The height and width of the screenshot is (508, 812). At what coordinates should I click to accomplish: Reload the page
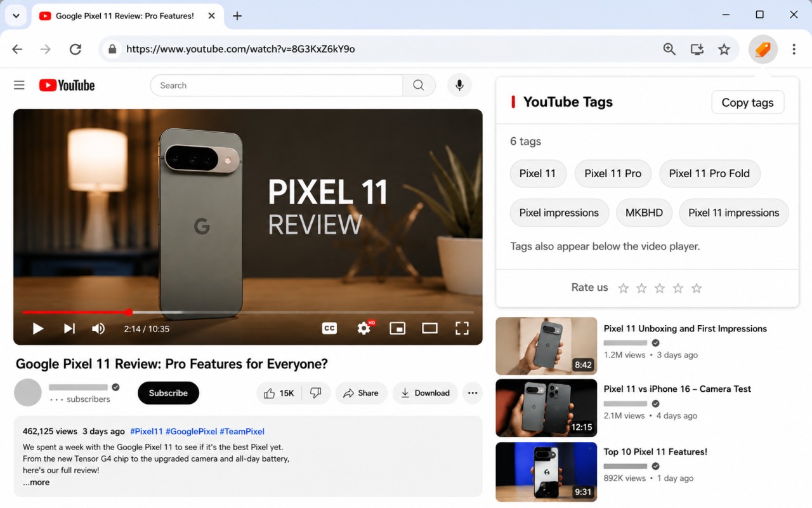75,50
